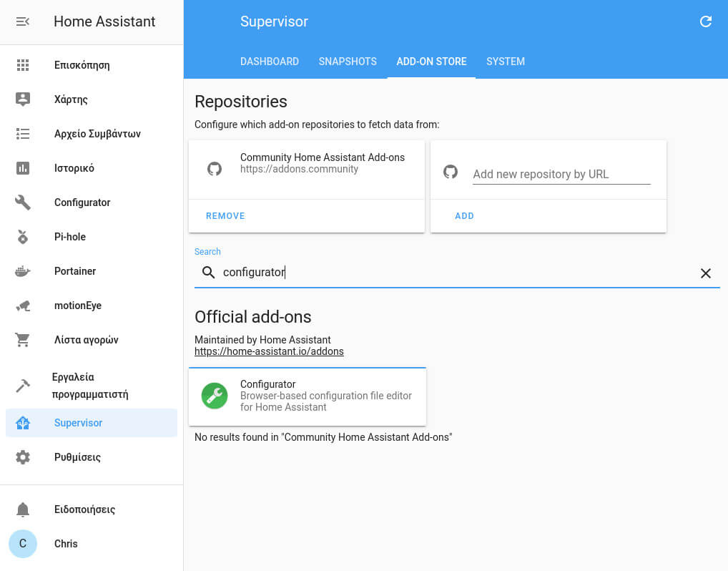Open the System tab
Screen dimensions: 728x571
506,62
